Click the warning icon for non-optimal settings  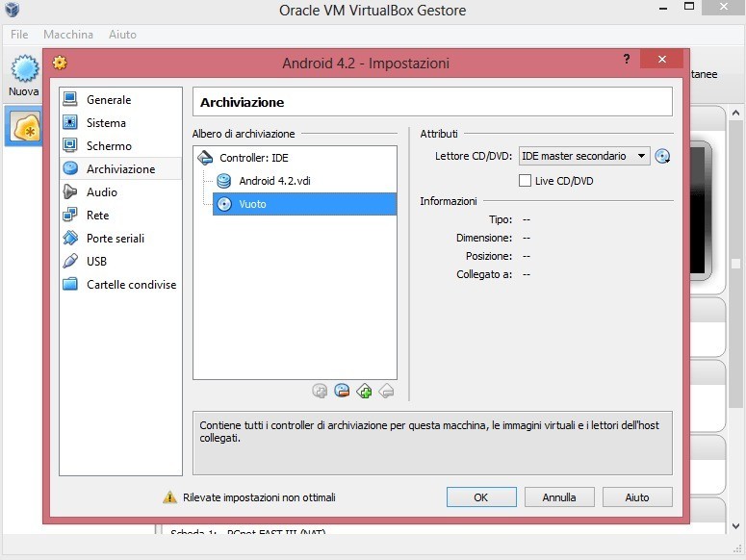(170, 497)
